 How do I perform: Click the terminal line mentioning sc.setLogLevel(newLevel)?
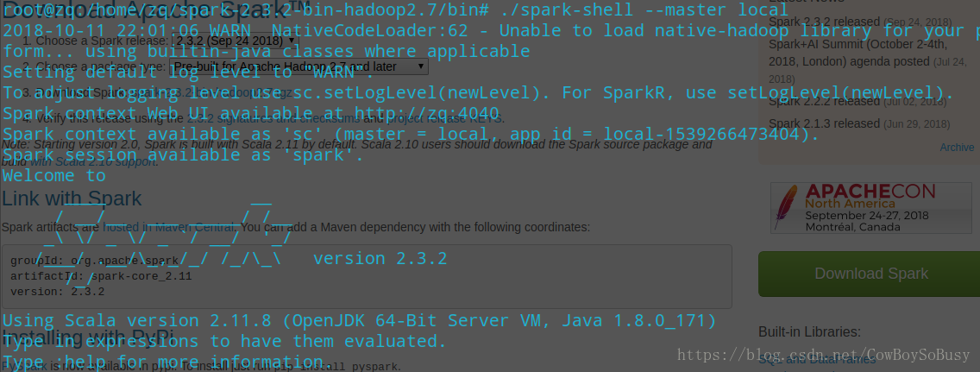[x=478, y=92]
